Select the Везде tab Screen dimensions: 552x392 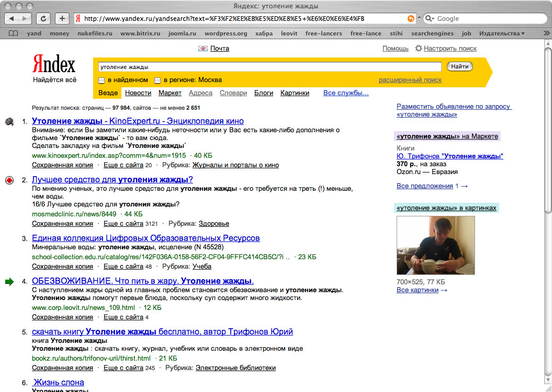tap(108, 93)
